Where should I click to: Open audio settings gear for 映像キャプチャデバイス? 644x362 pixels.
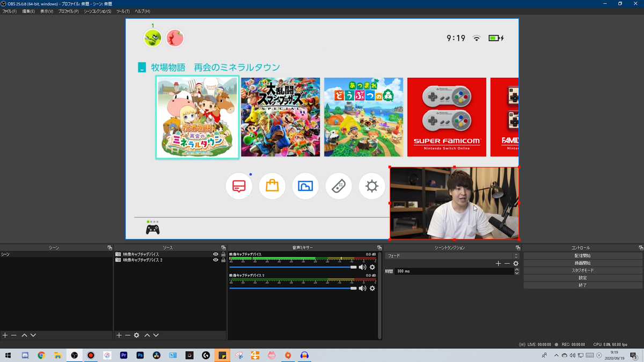click(372, 267)
